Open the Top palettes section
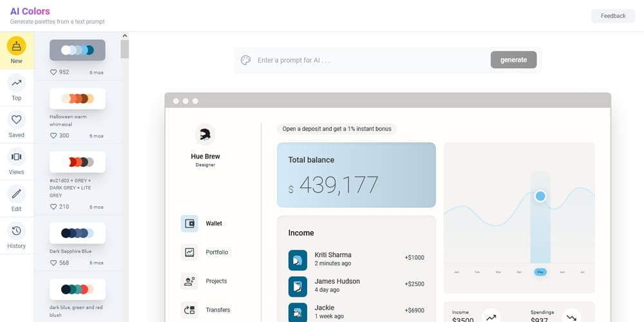 16,84
